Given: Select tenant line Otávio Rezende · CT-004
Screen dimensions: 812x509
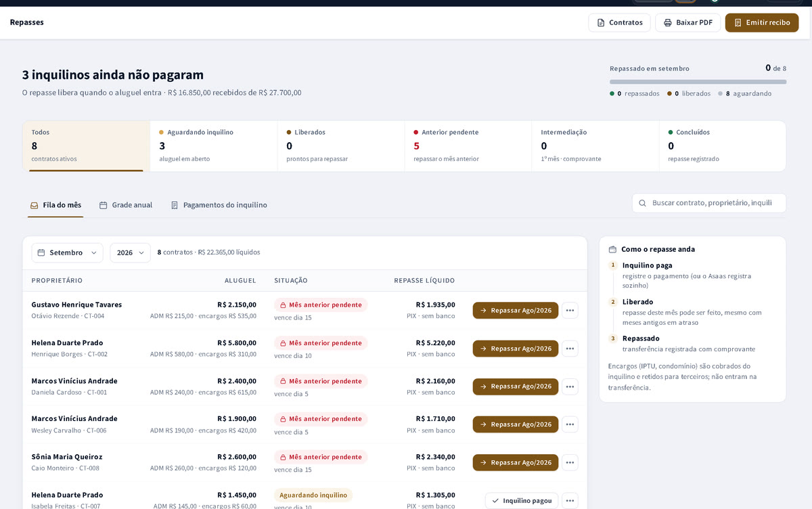Looking at the screenshot, I should click(68, 316).
